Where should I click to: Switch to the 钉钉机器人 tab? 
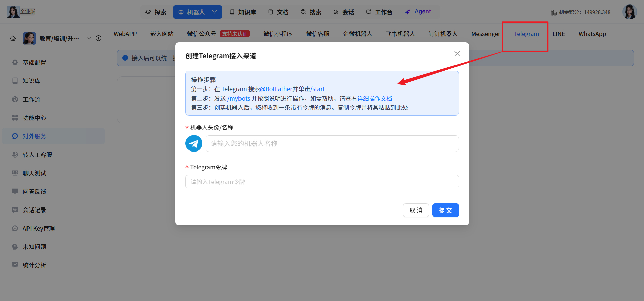(x=443, y=34)
